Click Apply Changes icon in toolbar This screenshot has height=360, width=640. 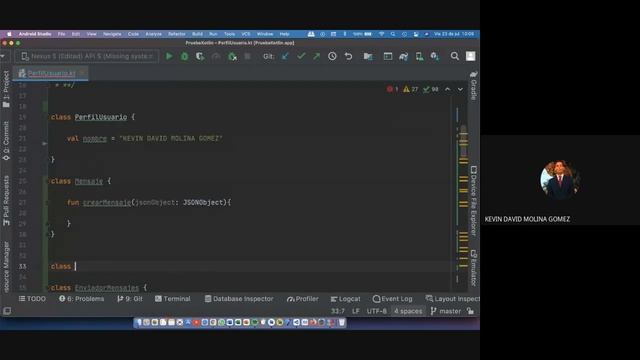point(216,56)
